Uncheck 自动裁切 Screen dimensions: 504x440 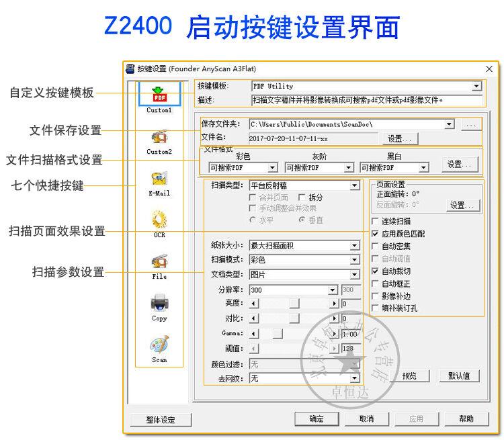(x=375, y=271)
